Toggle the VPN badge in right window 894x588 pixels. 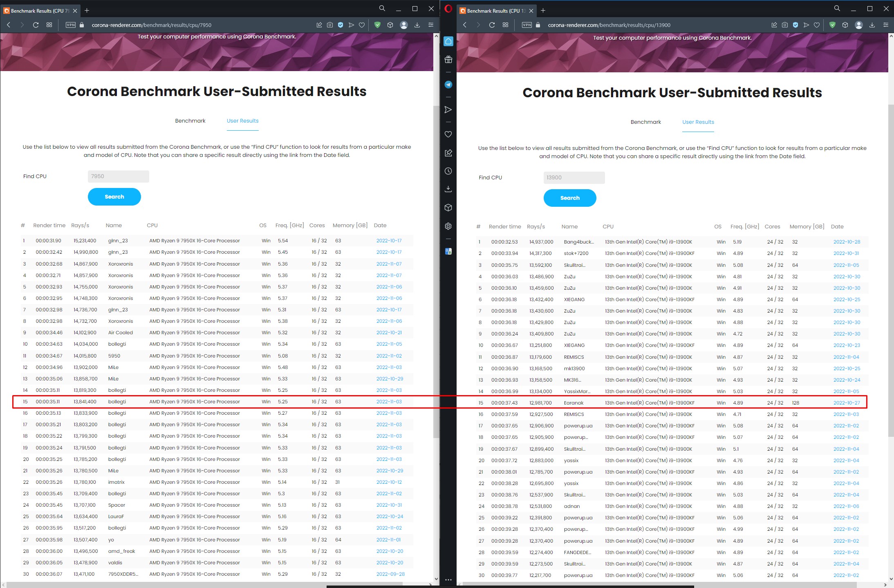(527, 25)
